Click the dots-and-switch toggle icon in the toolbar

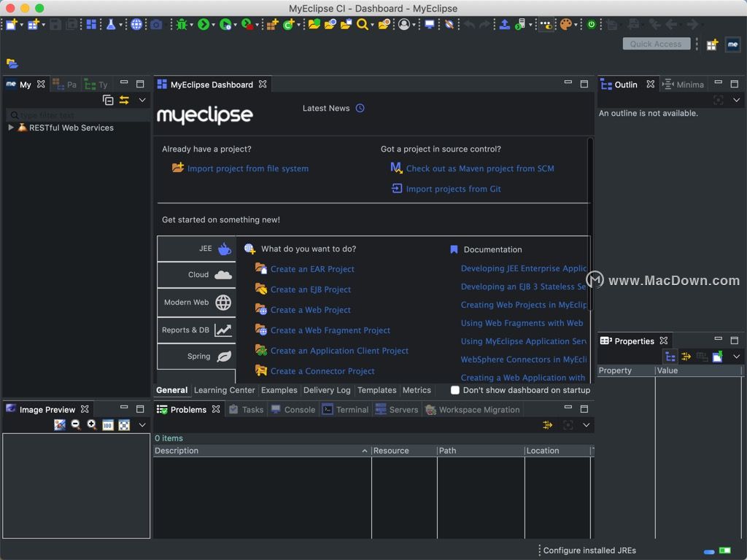point(546,24)
